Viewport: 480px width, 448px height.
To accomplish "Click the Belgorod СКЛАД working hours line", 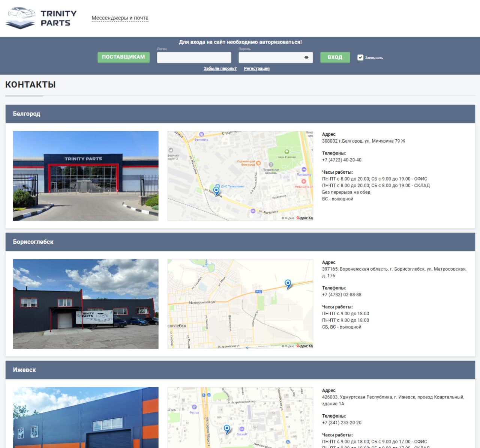I will [376, 185].
